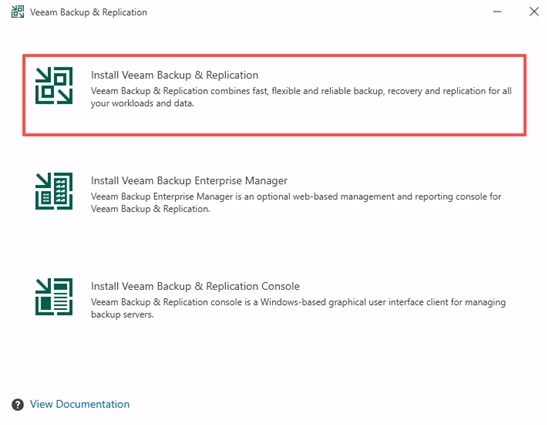Click the Backup & Replication Console install icon
This screenshot has width=547, height=425.
54,297
